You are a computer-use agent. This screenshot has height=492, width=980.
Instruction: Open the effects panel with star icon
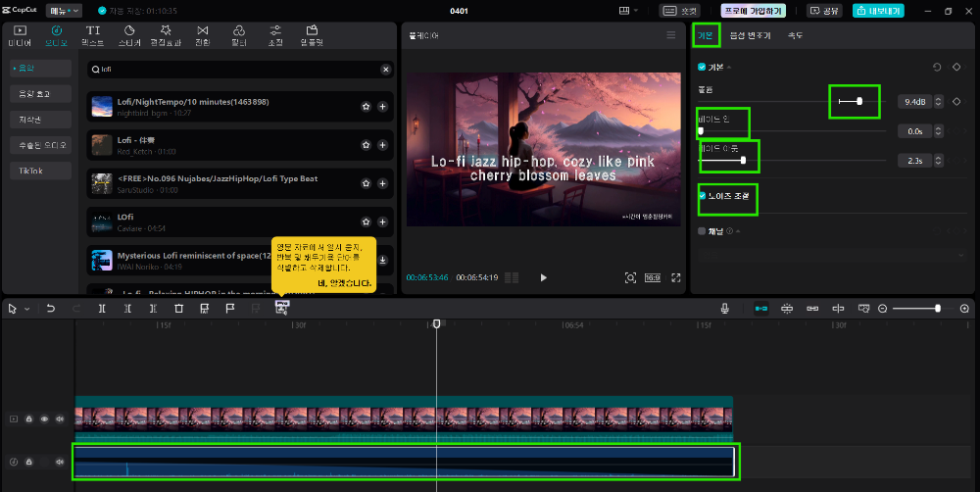coord(166,35)
